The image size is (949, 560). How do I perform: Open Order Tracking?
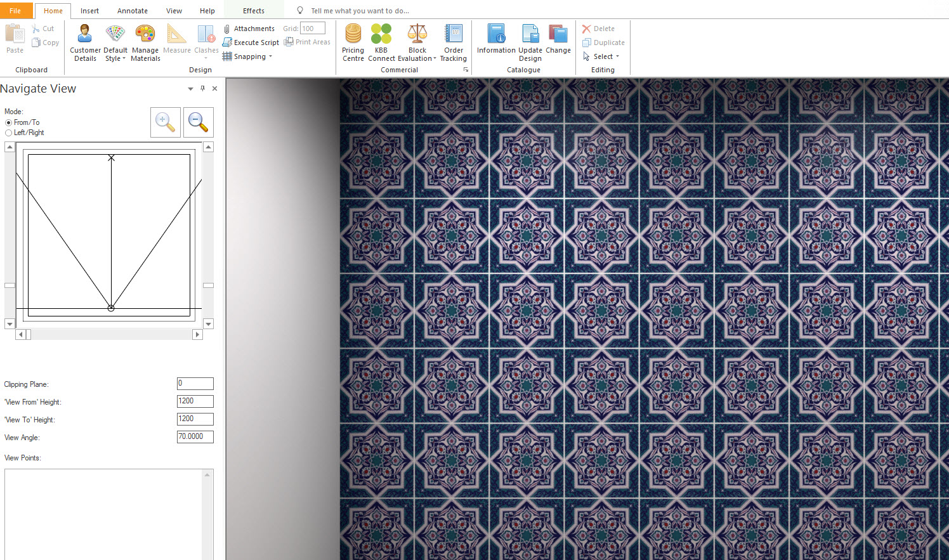[x=454, y=42]
